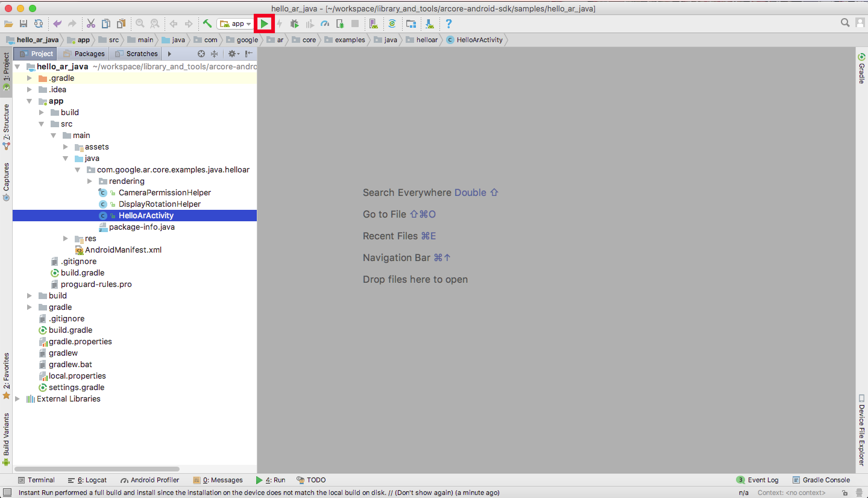
Task: Open the Android Profiler speedometer icon
Action: coord(325,24)
